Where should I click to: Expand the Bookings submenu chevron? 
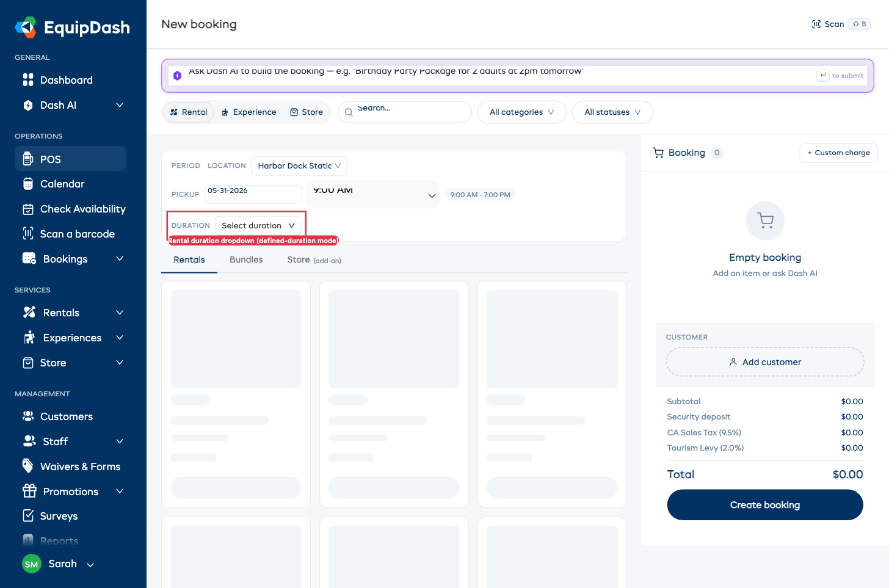[x=120, y=259]
